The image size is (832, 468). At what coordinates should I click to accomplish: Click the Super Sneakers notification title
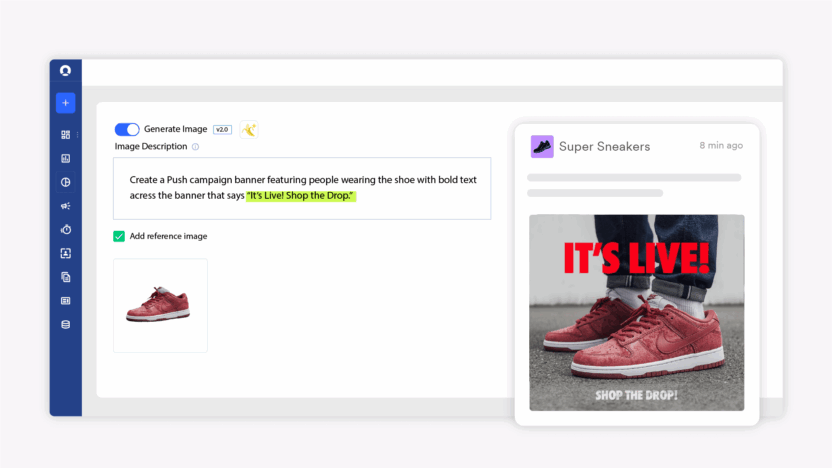(604, 146)
